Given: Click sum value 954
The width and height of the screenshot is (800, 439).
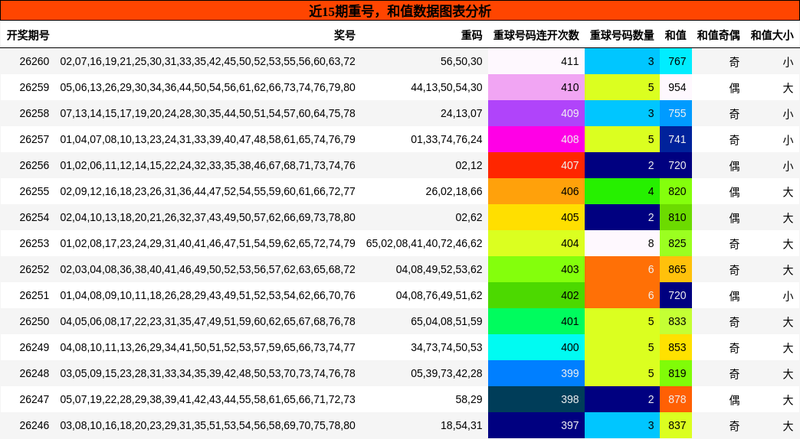Looking at the screenshot, I should (x=676, y=87).
